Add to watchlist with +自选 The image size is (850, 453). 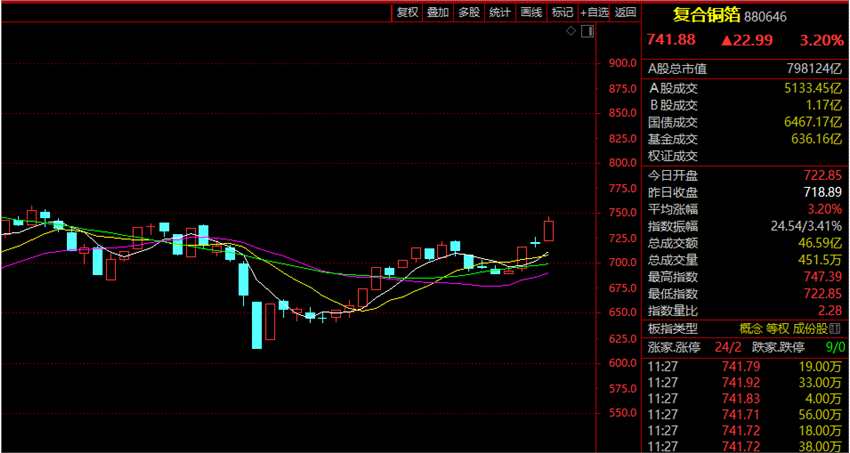(x=594, y=12)
